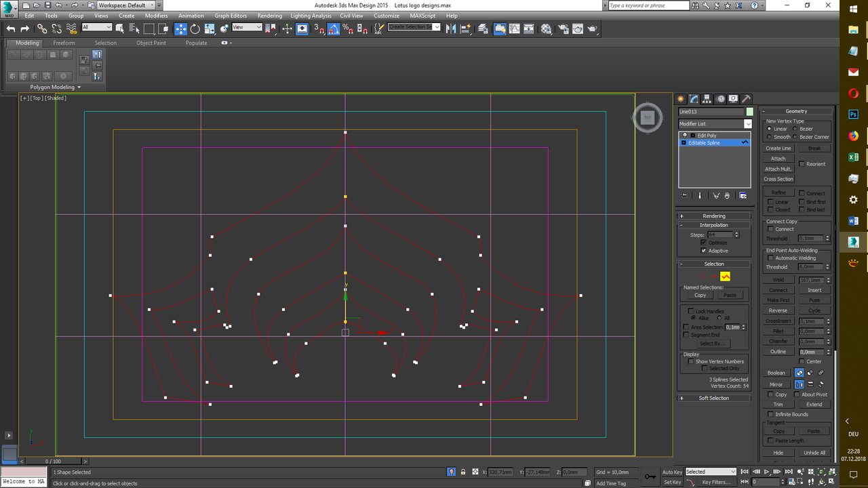Select the Bezier Corner radio option
The image size is (868, 488).
[x=795, y=137]
